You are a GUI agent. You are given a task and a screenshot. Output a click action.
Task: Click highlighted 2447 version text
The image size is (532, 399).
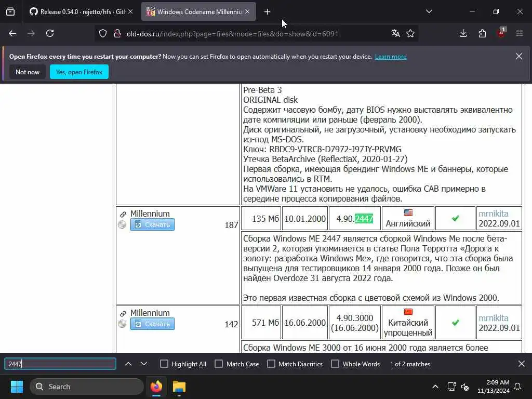click(364, 219)
